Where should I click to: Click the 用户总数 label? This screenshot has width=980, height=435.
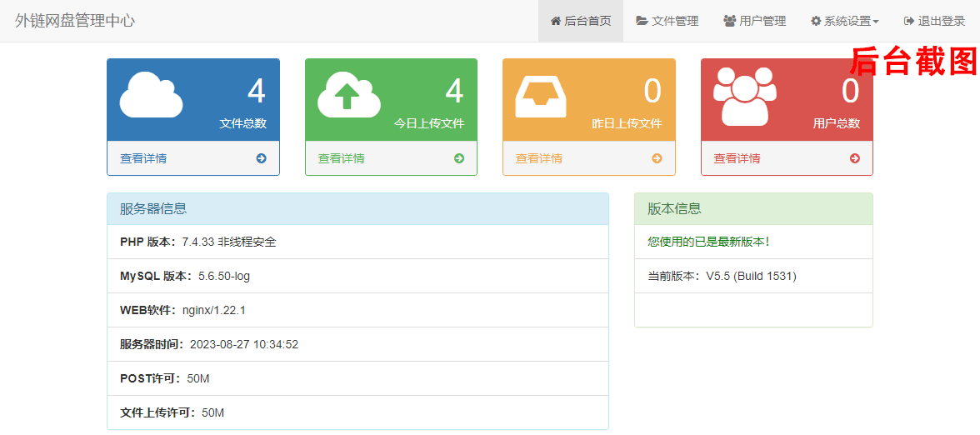(837, 123)
